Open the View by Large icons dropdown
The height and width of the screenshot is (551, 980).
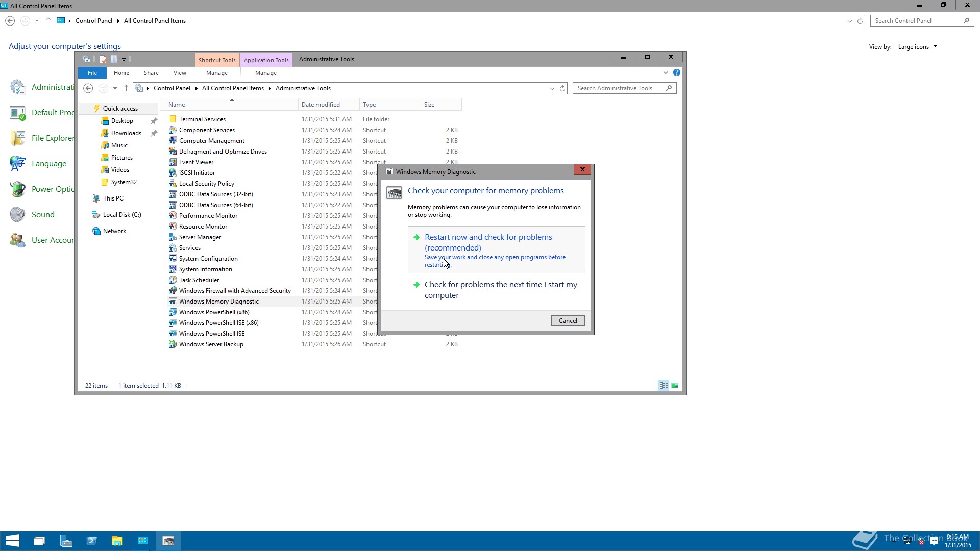point(917,47)
